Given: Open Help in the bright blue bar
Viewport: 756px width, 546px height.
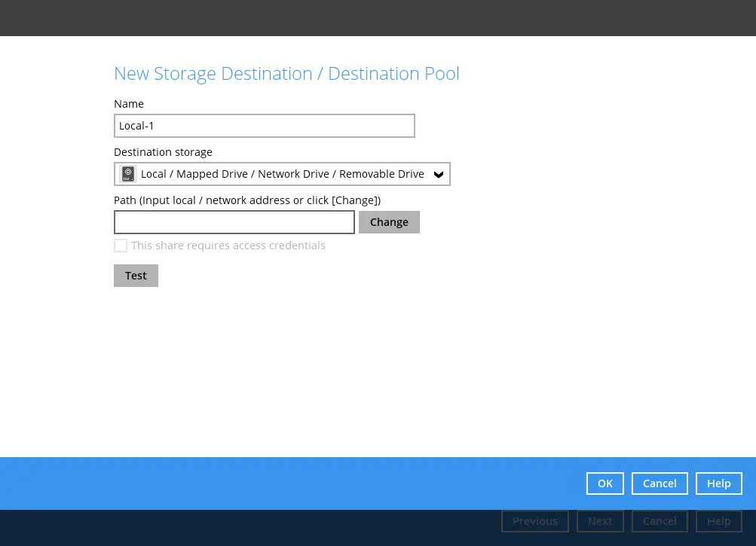Looking at the screenshot, I should coord(718,483).
